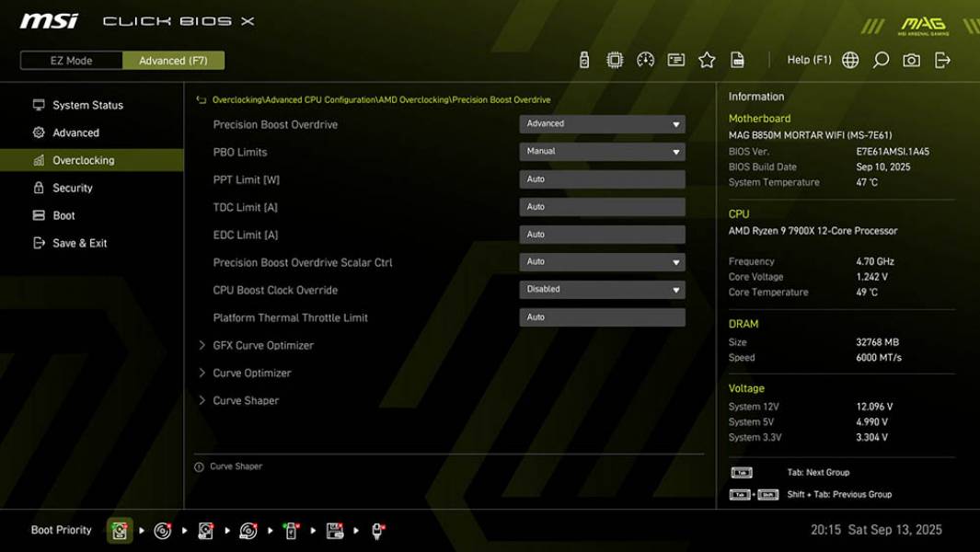Open the M-Flash BIOS update icon
This screenshot has height=552, width=980.
click(583, 59)
